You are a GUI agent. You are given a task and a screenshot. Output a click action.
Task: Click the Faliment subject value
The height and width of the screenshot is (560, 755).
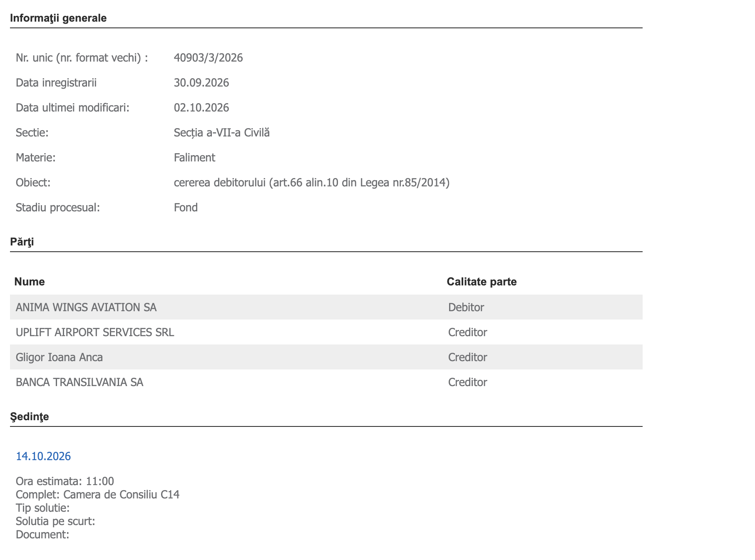click(194, 157)
